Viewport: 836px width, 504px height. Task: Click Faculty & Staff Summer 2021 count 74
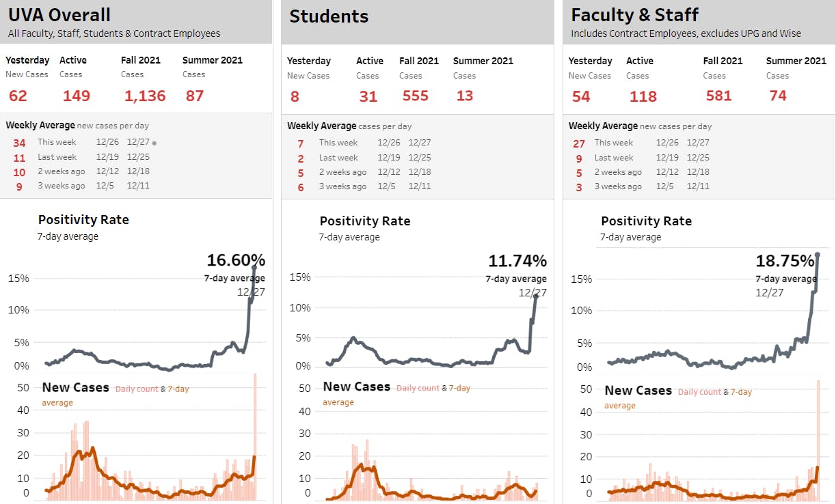click(777, 96)
